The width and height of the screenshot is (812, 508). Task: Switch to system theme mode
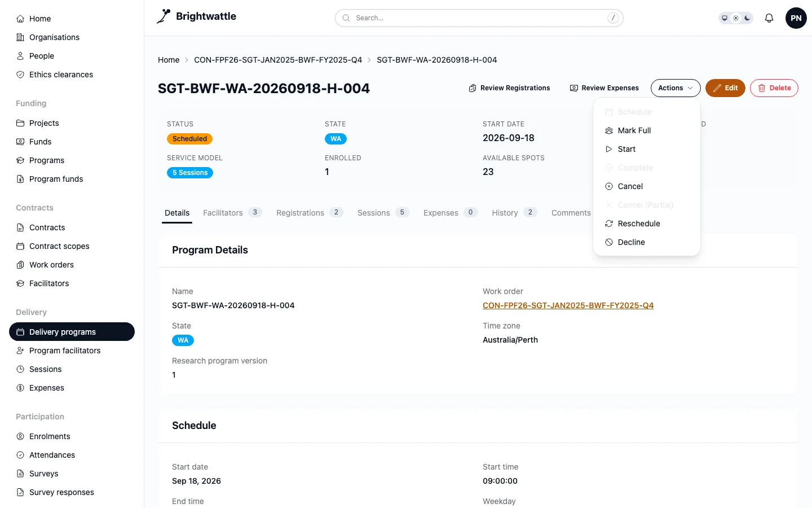point(725,18)
